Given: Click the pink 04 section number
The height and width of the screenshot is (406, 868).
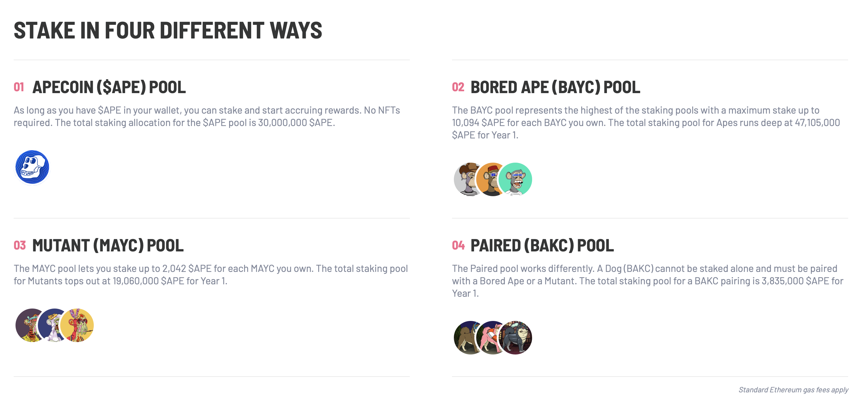Looking at the screenshot, I should coord(458,245).
